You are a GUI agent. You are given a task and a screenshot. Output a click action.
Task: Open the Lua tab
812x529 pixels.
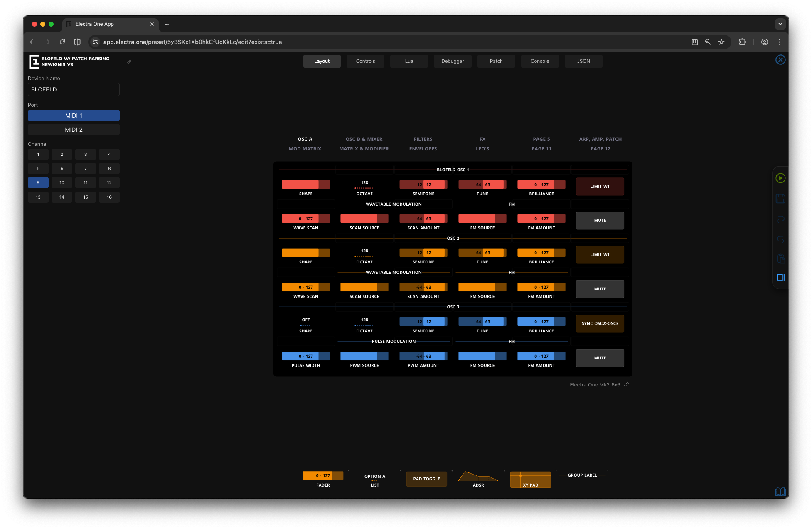(409, 61)
